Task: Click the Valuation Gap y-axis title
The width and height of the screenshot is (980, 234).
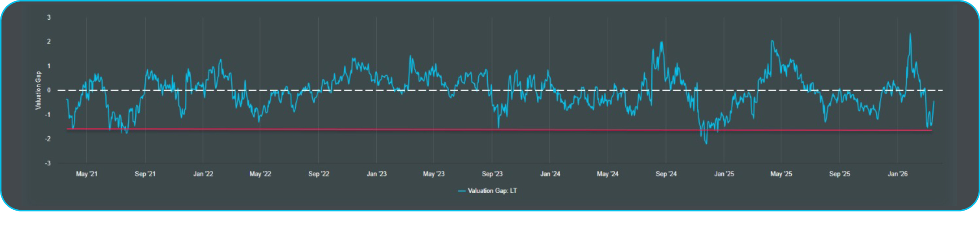Action: click(38, 90)
